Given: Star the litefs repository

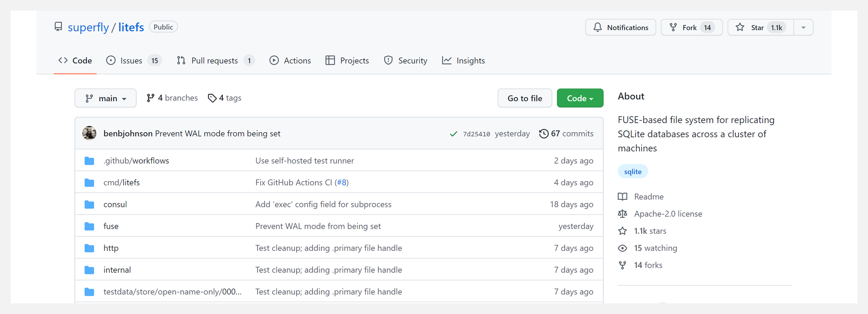Looking at the screenshot, I should (x=760, y=27).
